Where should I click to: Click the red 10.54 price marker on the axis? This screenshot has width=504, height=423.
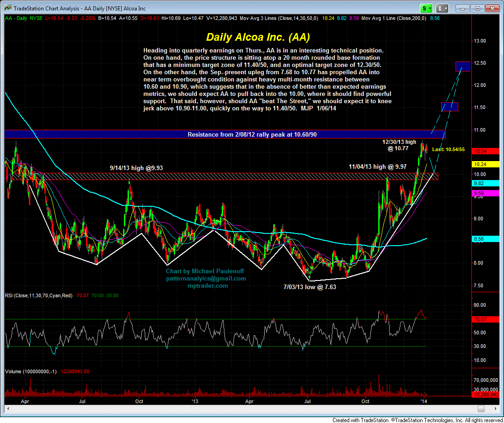click(x=485, y=151)
